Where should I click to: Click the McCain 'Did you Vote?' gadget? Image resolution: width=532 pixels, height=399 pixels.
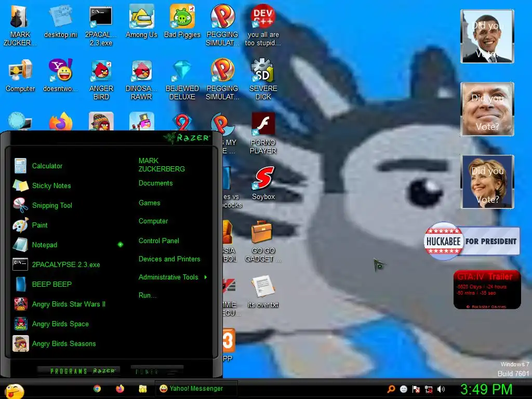tap(487, 109)
